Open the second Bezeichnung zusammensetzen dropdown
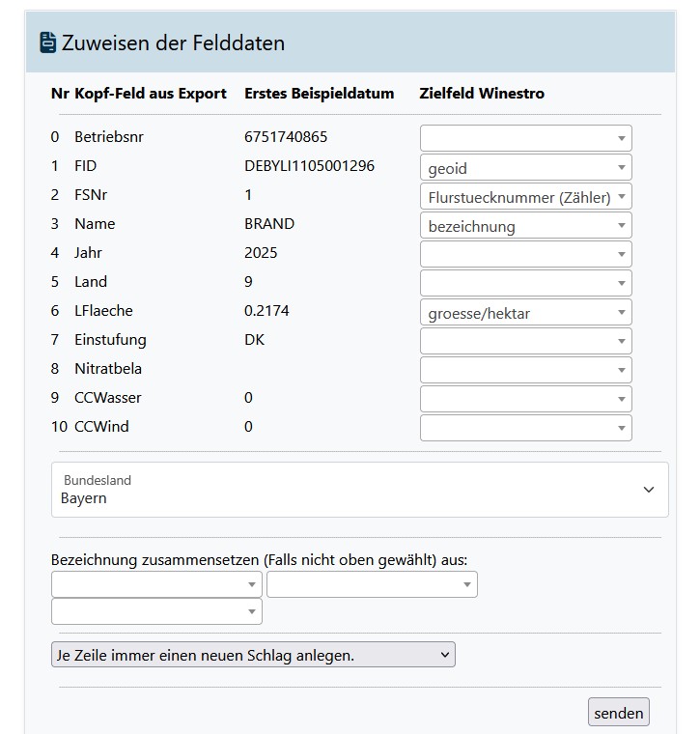Viewport: 700px width, 734px height. pyautogui.click(x=372, y=584)
